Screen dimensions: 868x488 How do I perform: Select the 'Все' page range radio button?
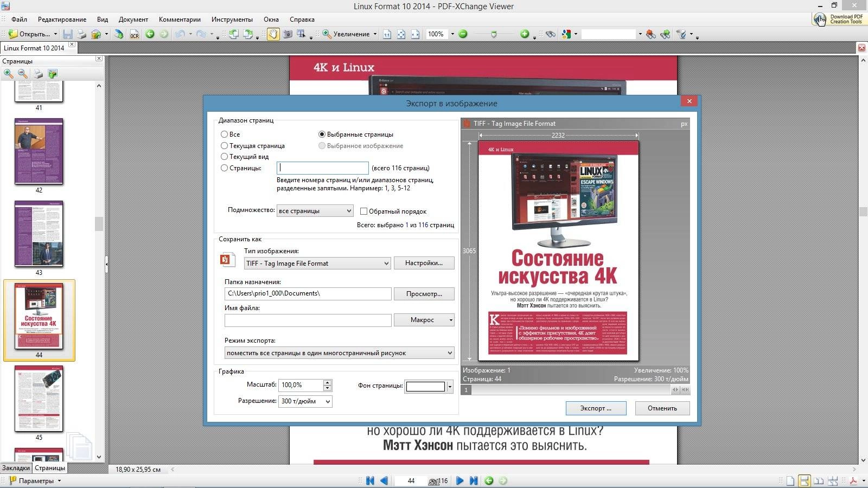coord(224,134)
